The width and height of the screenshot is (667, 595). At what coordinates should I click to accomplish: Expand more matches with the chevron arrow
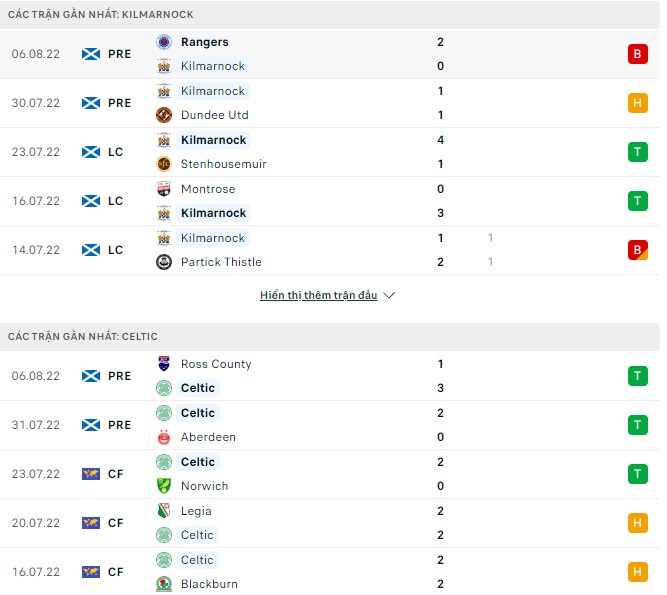coord(390,296)
